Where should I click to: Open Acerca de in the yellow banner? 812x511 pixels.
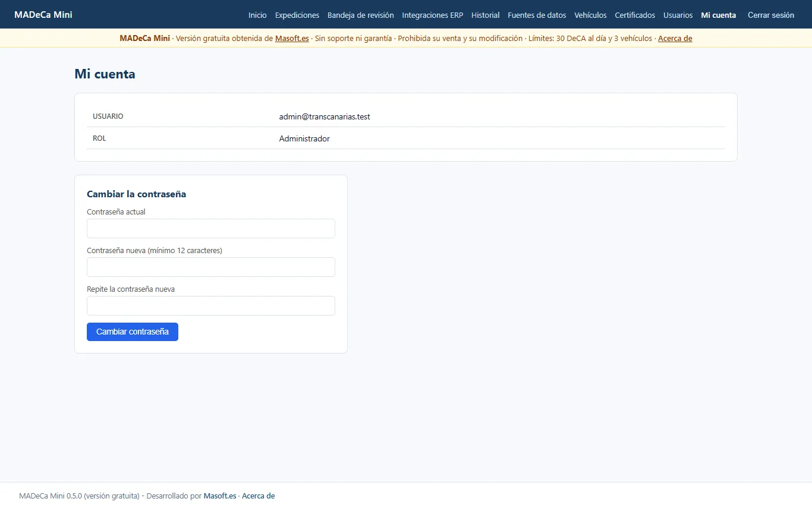pos(675,38)
